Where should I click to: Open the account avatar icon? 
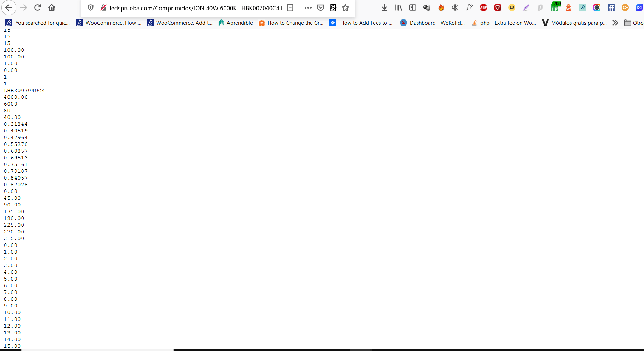point(455,7)
